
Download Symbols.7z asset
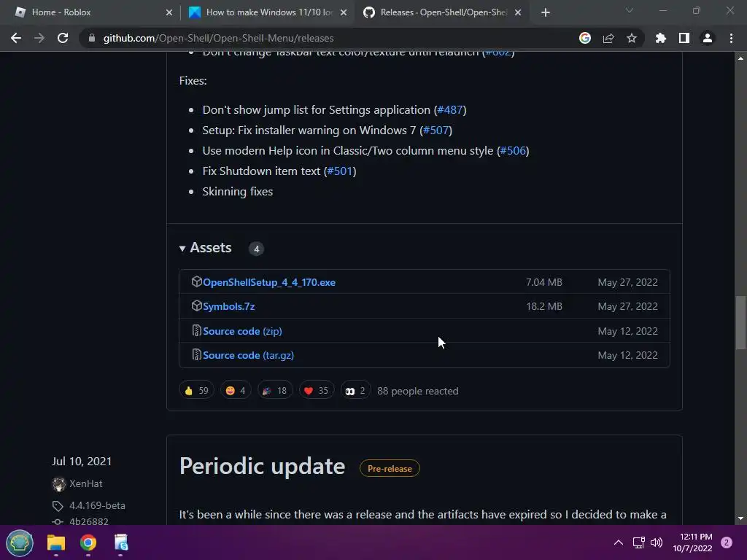[x=228, y=307]
